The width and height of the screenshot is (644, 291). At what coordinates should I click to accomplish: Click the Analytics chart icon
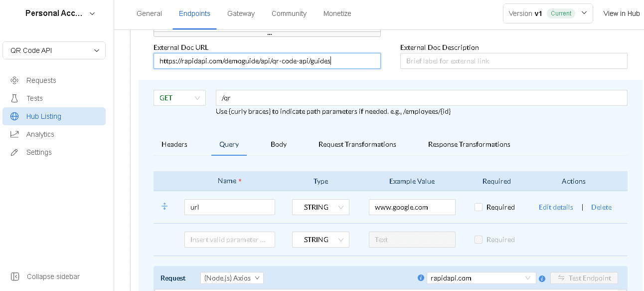coord(14,134)
